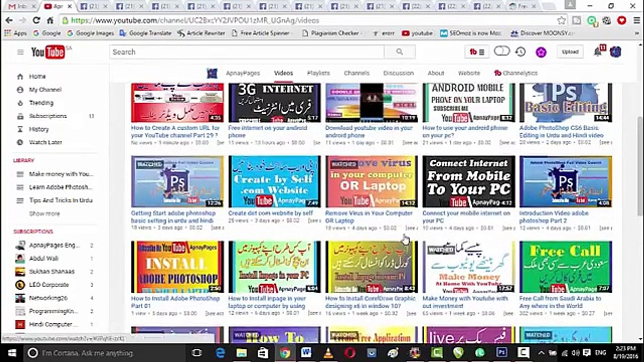644x362 pixels.
Task: Click the purple circle icon near Upload
Action: (541, 52)
